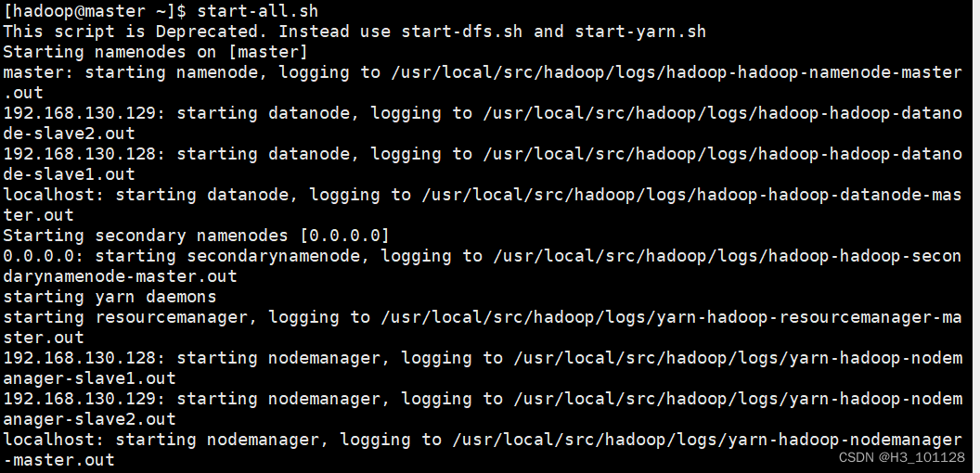
Task: Click 'localhost: starting datanode' line
Action: point(483,195)
